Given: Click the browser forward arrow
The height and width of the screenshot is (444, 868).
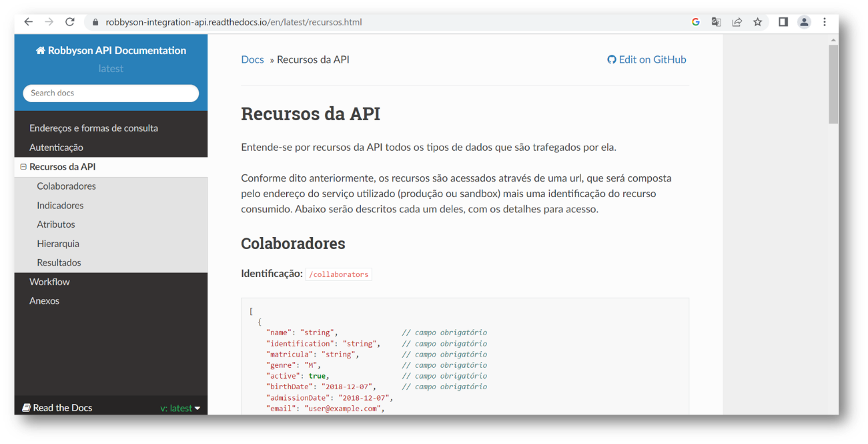Looking at the screenshot, I should 49,22.
